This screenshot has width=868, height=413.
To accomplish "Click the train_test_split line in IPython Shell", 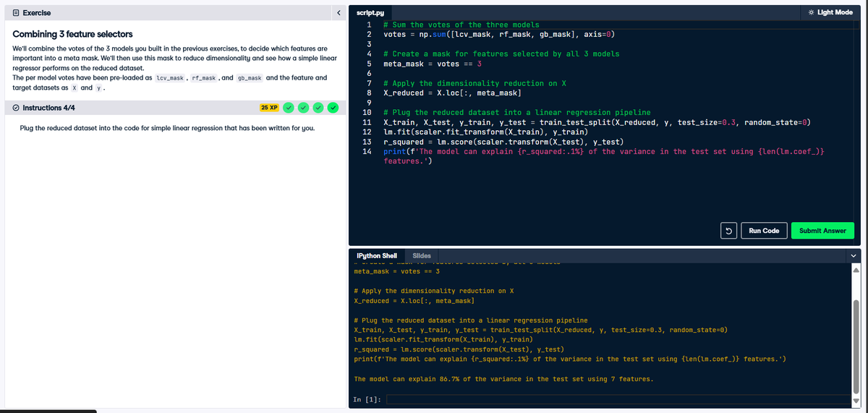I will 540,330.
